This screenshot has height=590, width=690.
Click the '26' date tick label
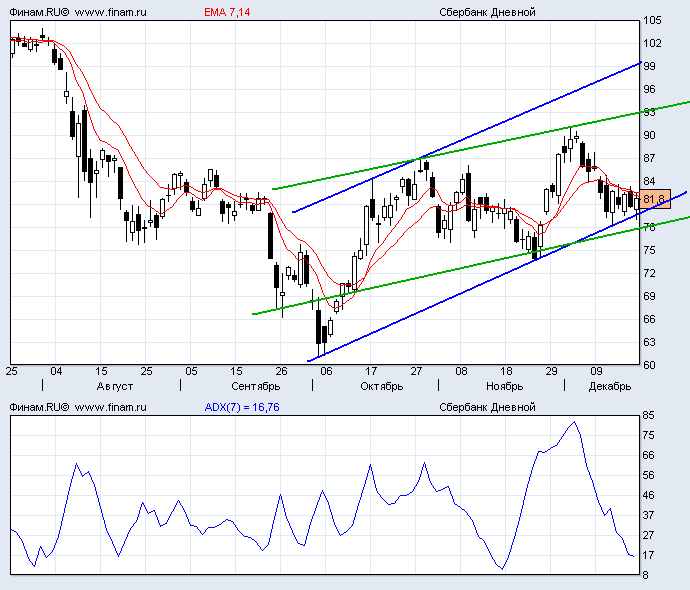[x=281, y=371]
